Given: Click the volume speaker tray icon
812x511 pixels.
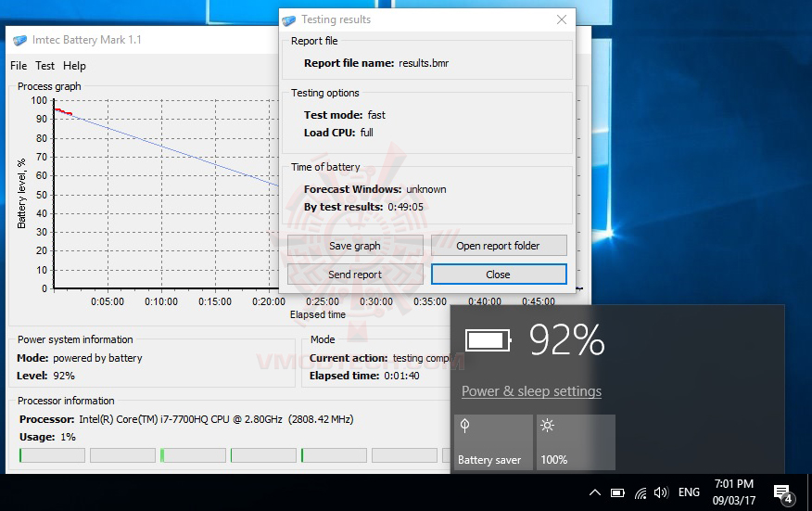Looking at the screenshot, I should [x=661, y=492].
